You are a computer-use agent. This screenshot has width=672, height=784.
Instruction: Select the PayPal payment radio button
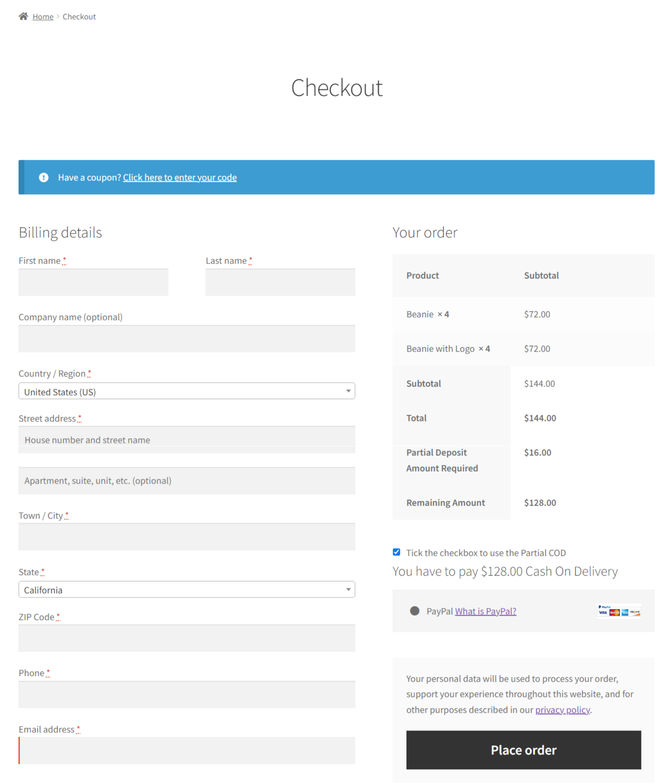click(x=414, y=611)
